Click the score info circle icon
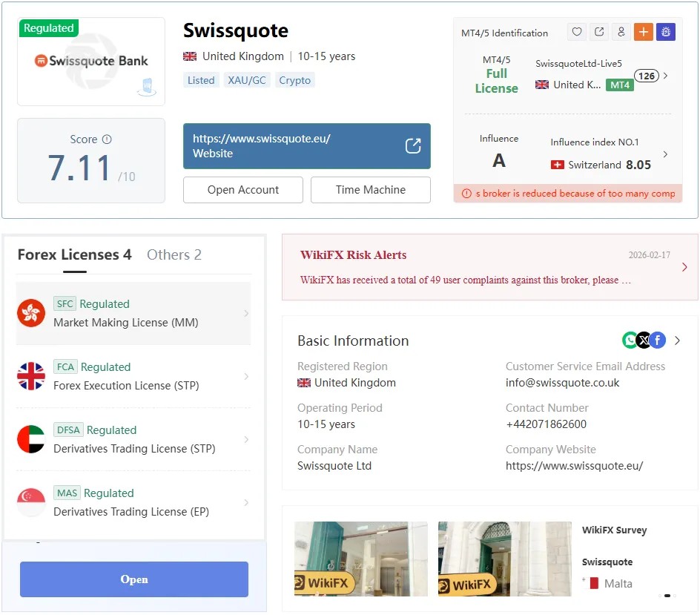 pos(107,139)
